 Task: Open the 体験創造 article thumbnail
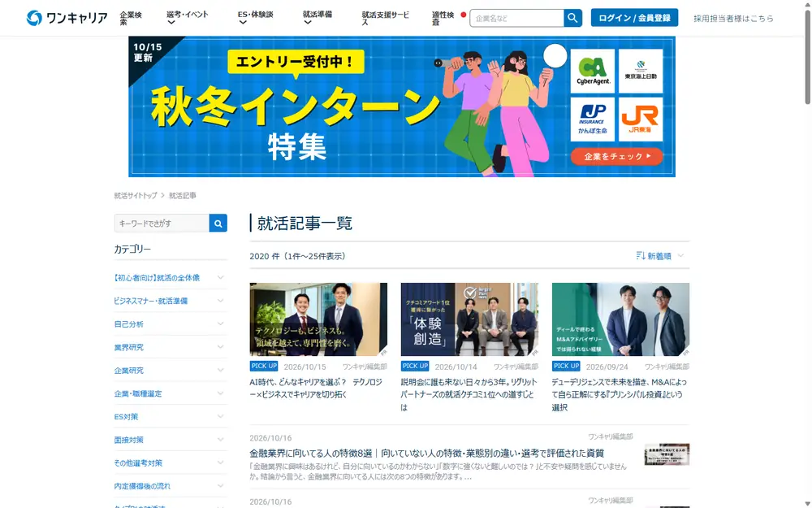(469, 319)
